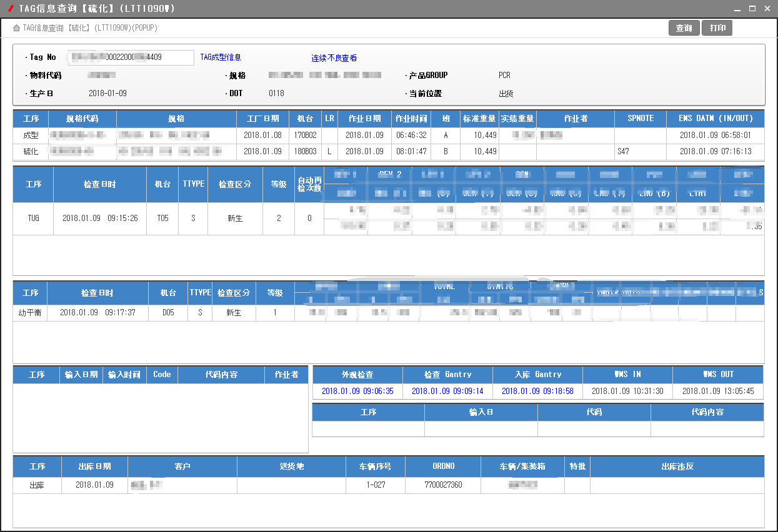This screenshot has height=532, width=778.
Task: Click the red app icon in title bar
Action: (11, 8)
